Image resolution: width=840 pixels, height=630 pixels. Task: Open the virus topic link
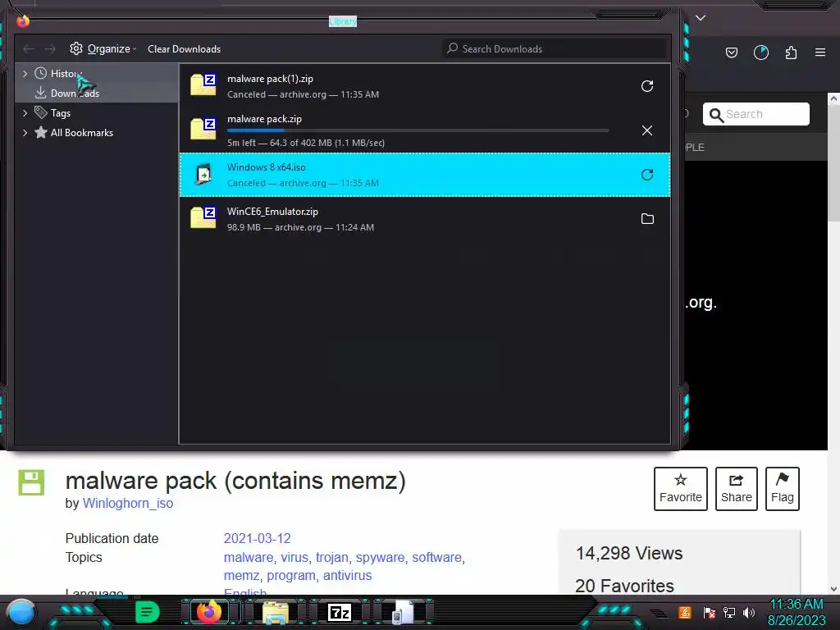[x=294, y=557]
